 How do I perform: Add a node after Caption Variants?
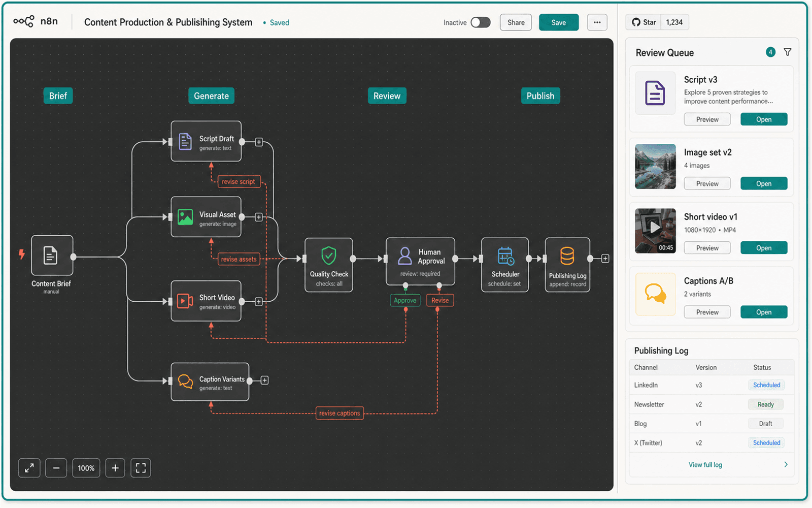(264, 380)
